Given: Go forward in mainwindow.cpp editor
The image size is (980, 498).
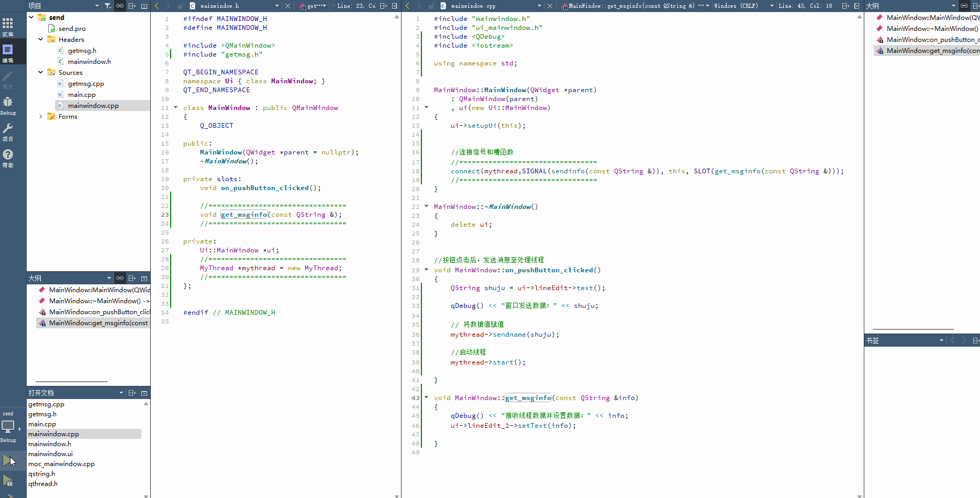Looking at the screenshot, I should tap(419, 6).
